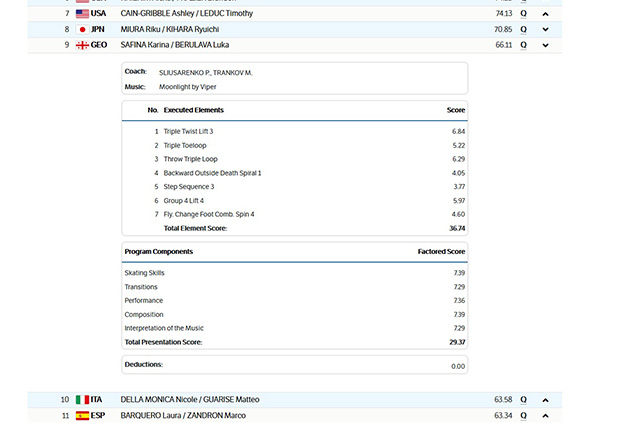Toggle details chevron for DELLA MONICA / GUARISE

(545, 400)
